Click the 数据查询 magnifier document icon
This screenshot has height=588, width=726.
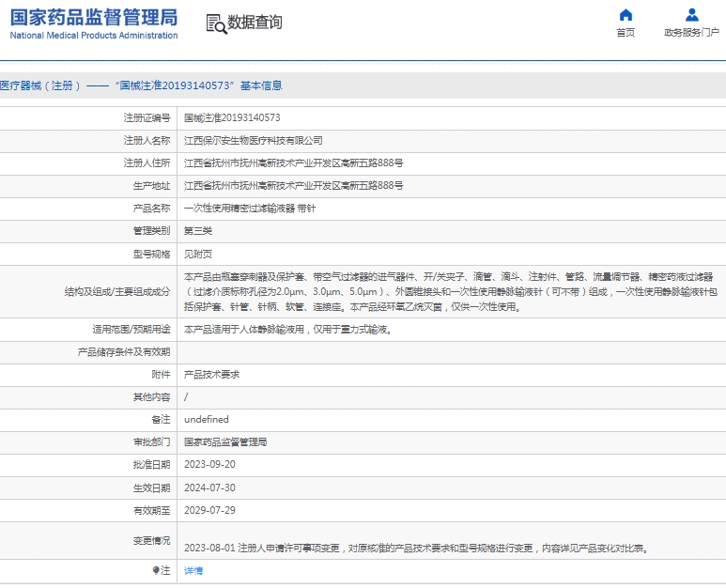(216, 23)
